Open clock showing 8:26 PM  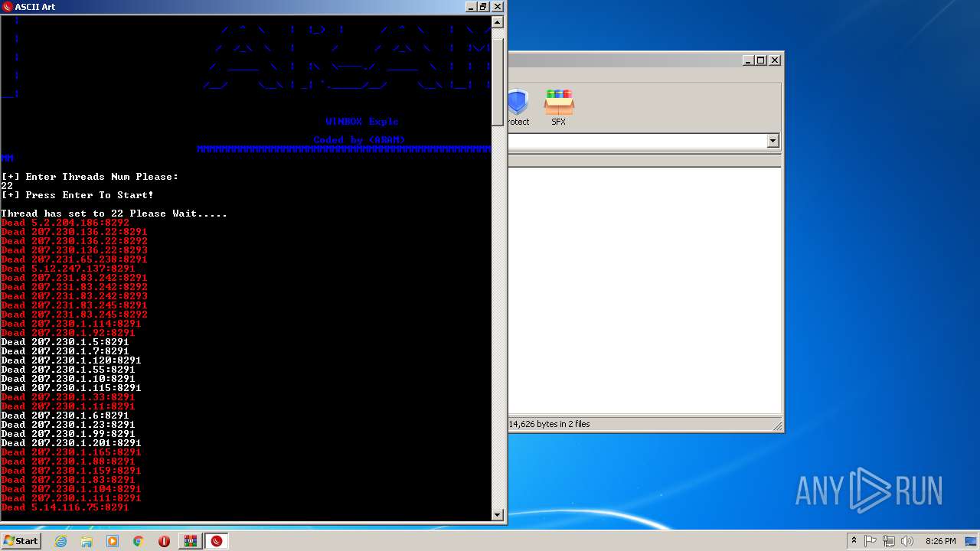click(x=940, y=541)
